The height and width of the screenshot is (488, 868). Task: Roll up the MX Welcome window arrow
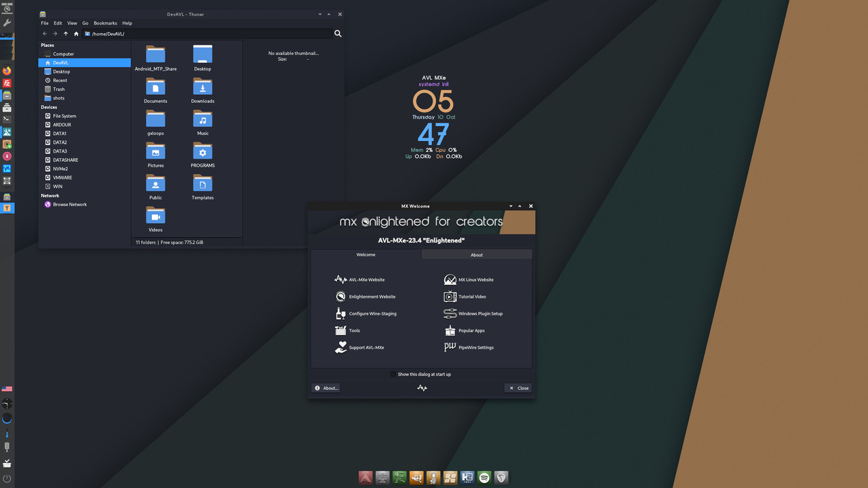[520, 206]
